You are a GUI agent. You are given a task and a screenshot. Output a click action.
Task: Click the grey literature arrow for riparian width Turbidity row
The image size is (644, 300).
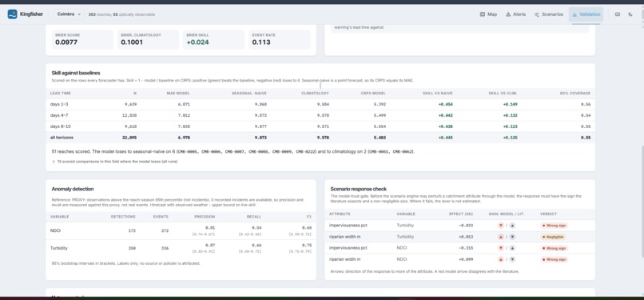pos(513,237)
